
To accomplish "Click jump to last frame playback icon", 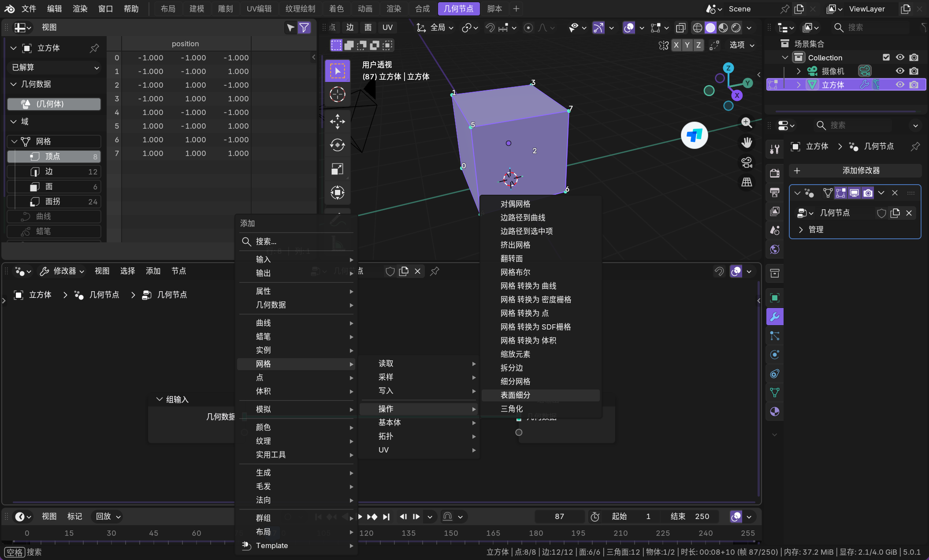I will tap(386, 517).
